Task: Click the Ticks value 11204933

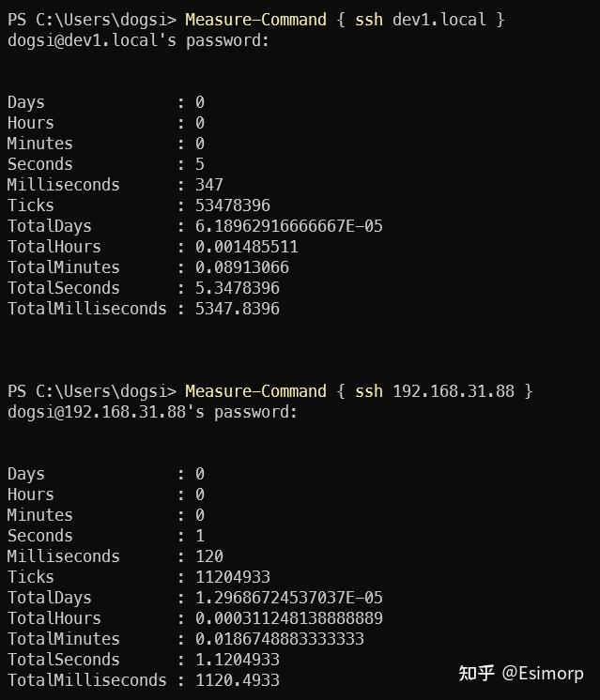Action: (233, 577)
